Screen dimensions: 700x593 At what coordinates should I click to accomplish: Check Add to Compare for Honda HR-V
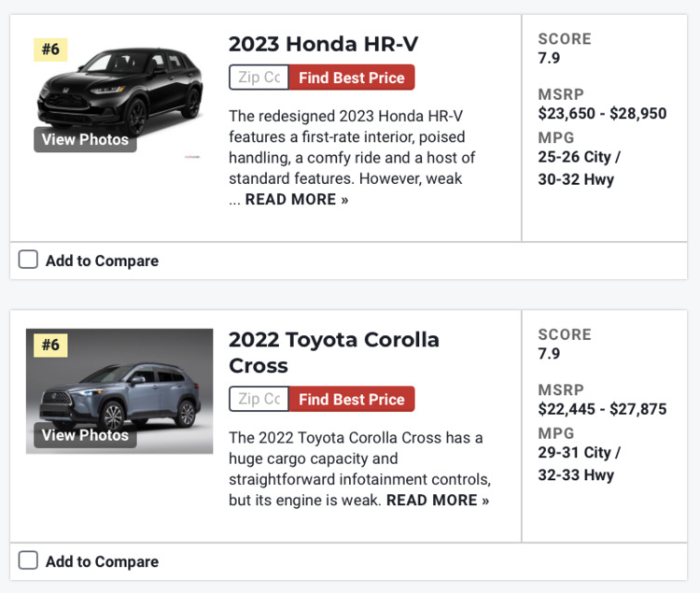(28, 260)
